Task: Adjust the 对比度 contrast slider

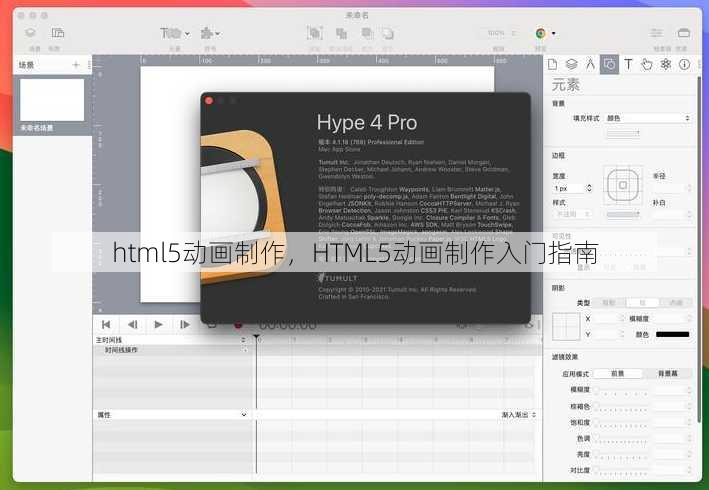Action: tap(622, 472)
